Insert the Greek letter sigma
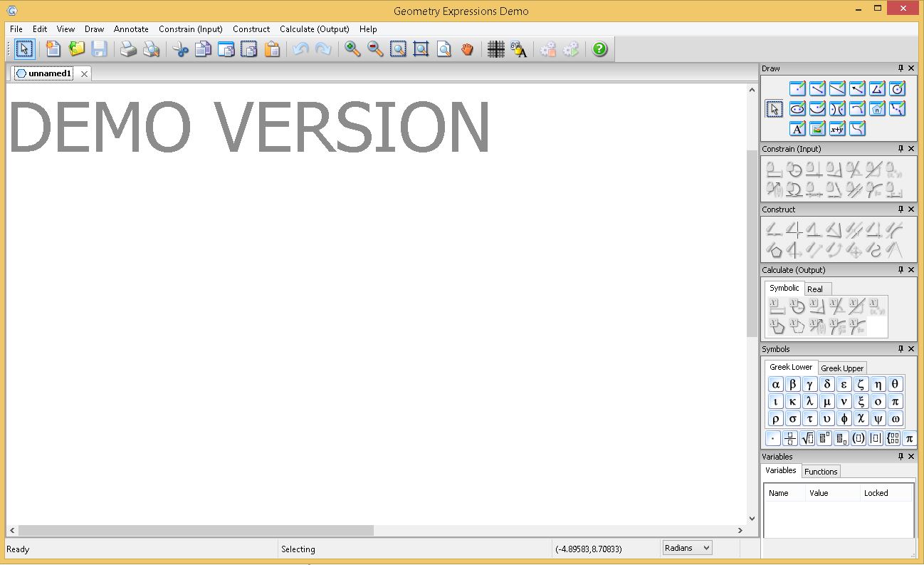924x565 pixels. point(793,418)
